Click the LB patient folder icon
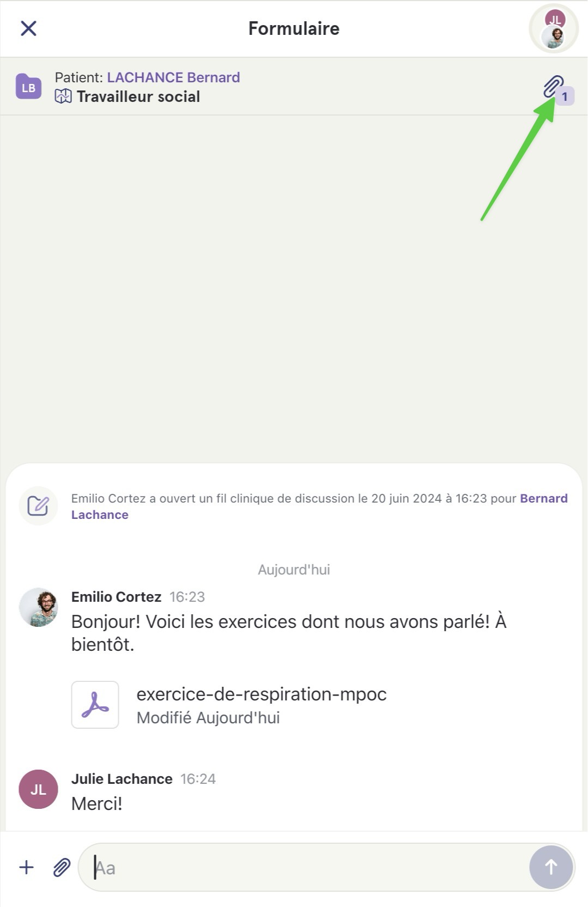The width and height of the screenshot is (588, 907). click(28, 87)
